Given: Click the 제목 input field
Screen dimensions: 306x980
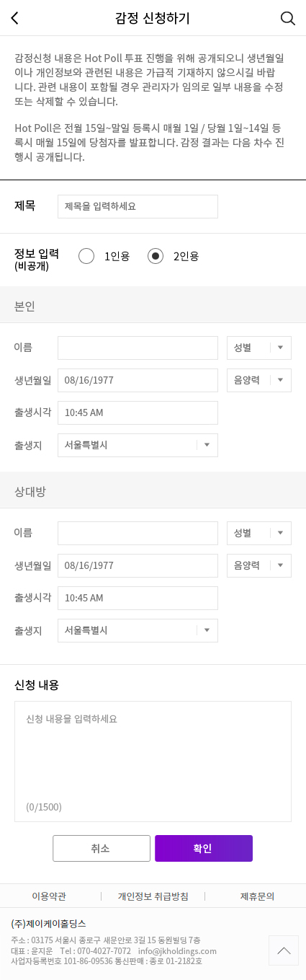Looking at the screenshot, I should (x=138, y=206).
